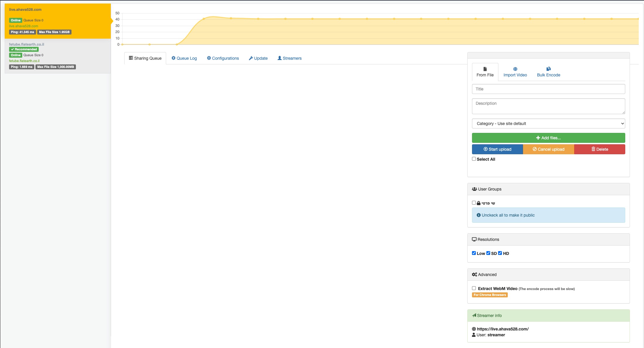This screenshot has height=348, width=644.
Task: Open the Category dropdown
Action: tap(548, 124)
